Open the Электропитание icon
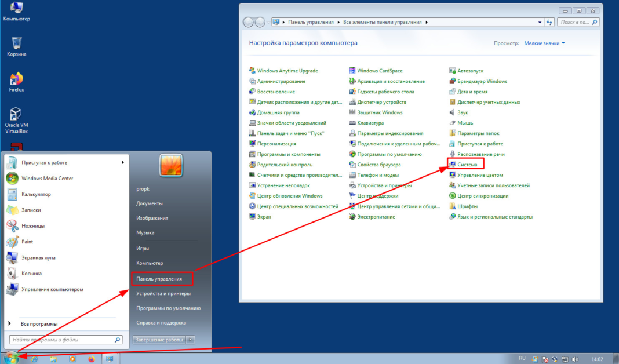The height and width of the screenshot is (364, 619). tap(352, 217)
